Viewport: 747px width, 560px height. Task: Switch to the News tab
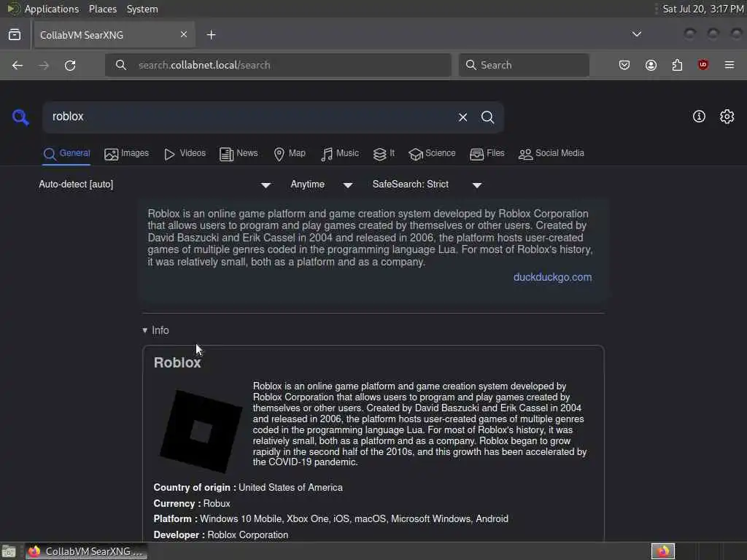click(x=239, y=154)
